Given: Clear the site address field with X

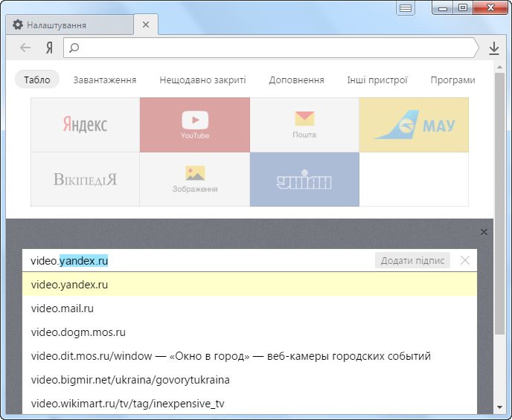Looking at the screenshot, I should [465, 260].
